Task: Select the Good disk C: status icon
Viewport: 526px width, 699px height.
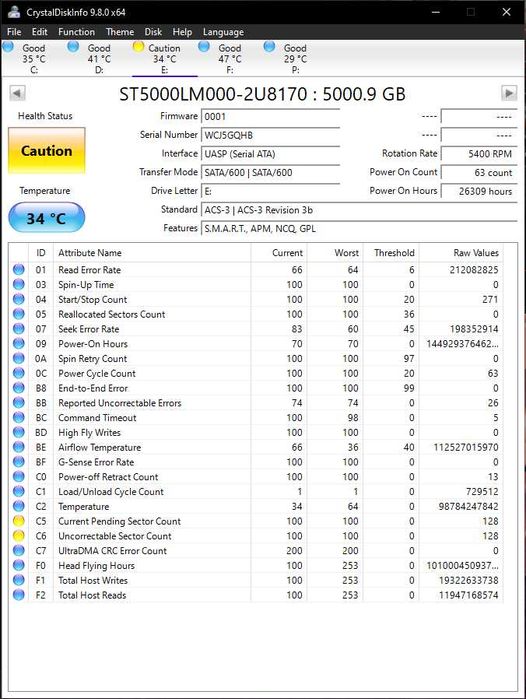Action: pos(8,46)
